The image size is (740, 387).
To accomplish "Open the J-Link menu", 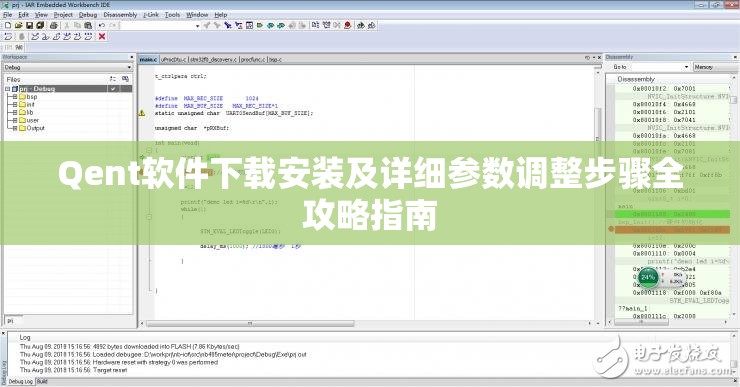I will 151,15.
